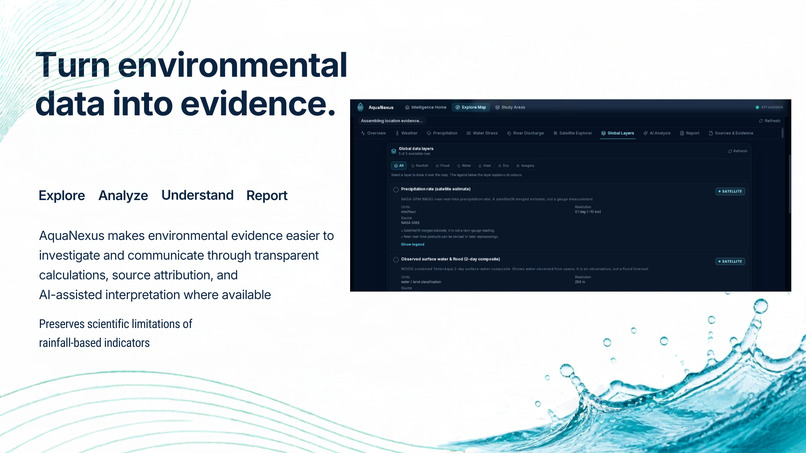806x453 pixels.
Task: Click the 'mm/hour' units value
Action: (x=408, y=212)
